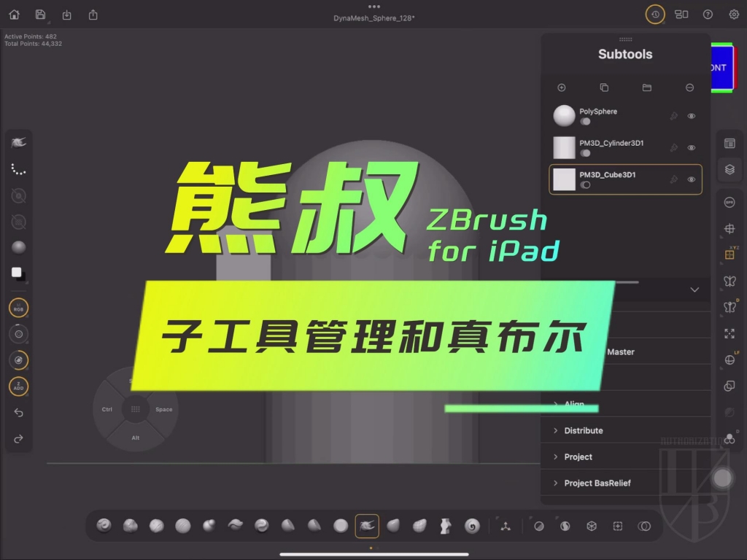Open the undo history clock icon
The height and width of the screenshot is (560, 747).
coord(655,15)
